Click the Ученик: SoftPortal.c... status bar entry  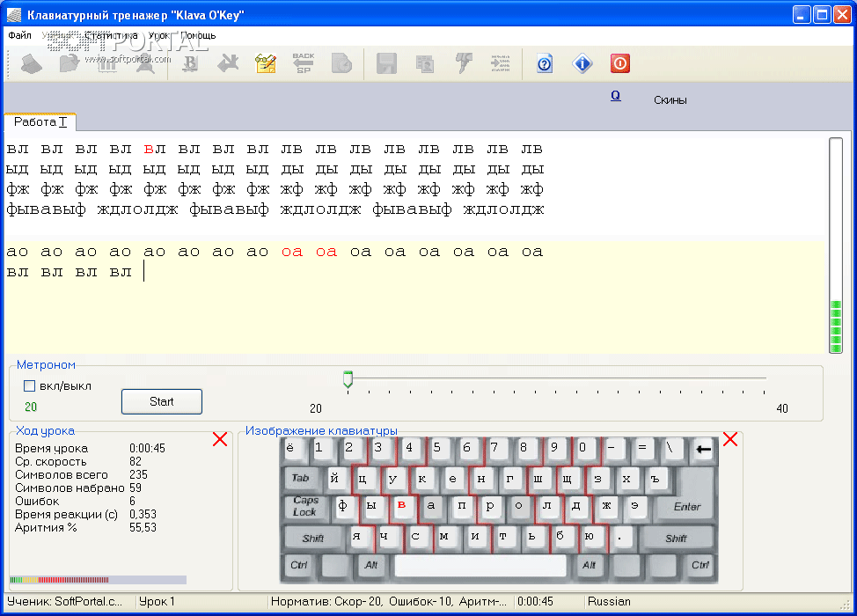pos(65,602)
